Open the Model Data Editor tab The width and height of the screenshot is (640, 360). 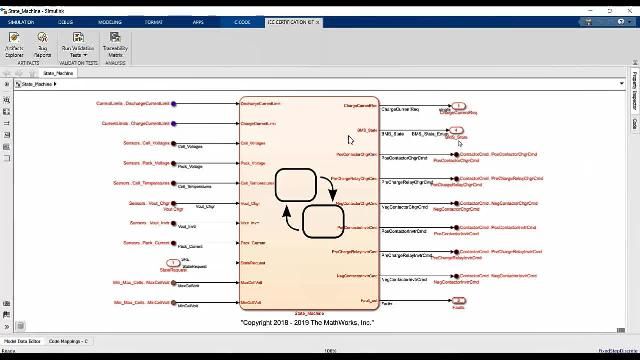tap(22, 341)
